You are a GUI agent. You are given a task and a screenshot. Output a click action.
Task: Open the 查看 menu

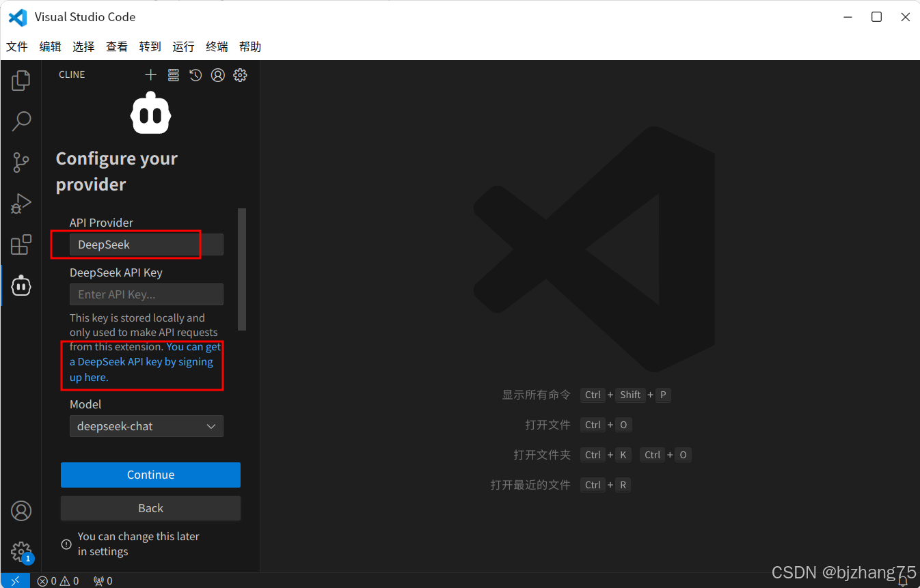[117, 46]
